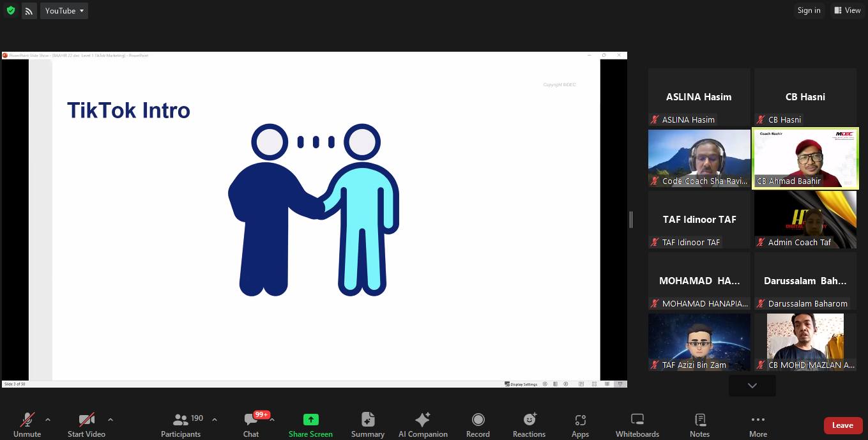The width and height of the screenshot is (868, 440).
Task: Open the View layout menu
Action: 847,10
